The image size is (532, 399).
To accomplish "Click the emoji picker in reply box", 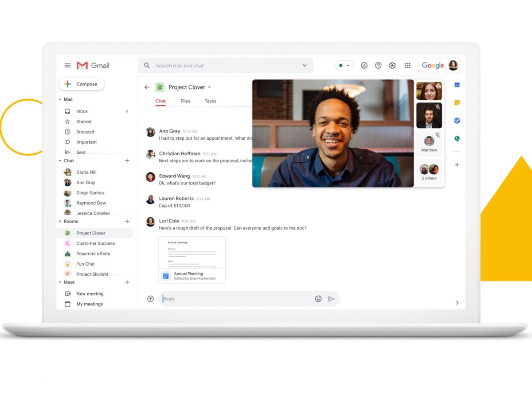I will 318,299.
